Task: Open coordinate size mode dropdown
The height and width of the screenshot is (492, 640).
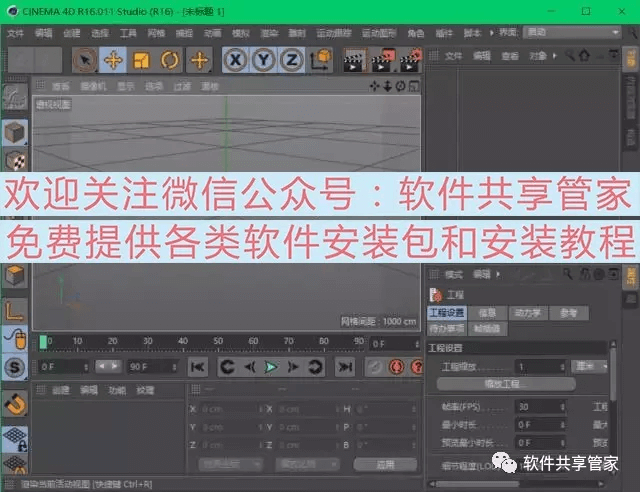Action: point(307,464)
